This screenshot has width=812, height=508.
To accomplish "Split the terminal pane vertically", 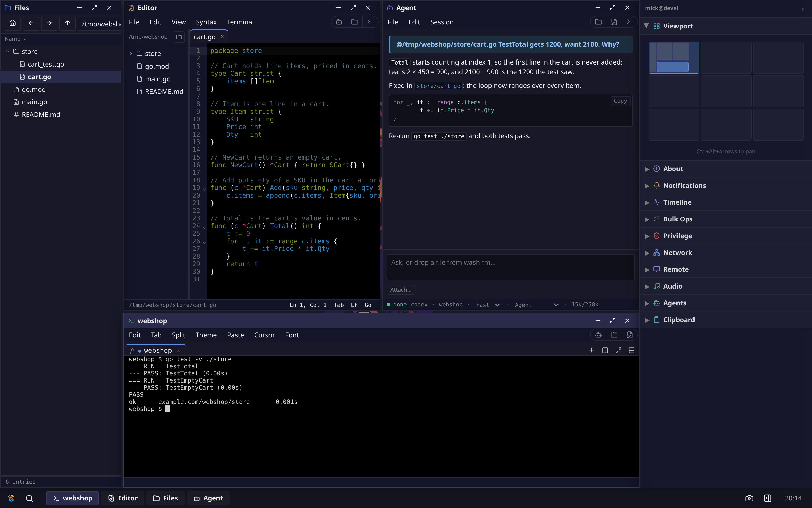I will (x=605, y=351).
